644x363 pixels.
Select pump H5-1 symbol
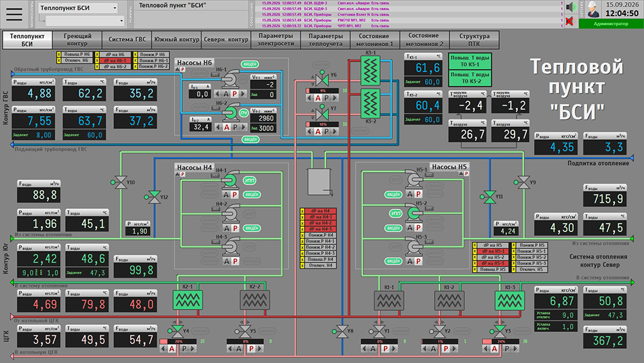pos(414,179)
